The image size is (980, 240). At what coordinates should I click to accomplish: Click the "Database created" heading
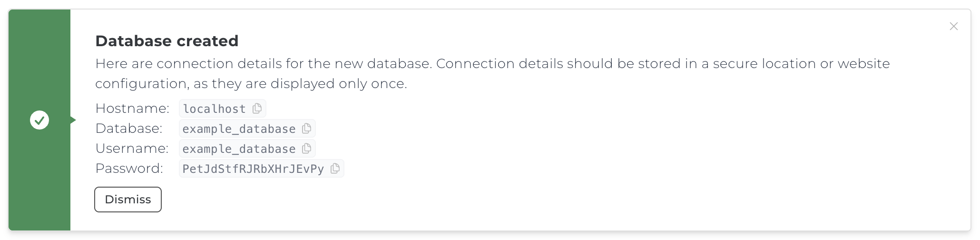(167, 41)
